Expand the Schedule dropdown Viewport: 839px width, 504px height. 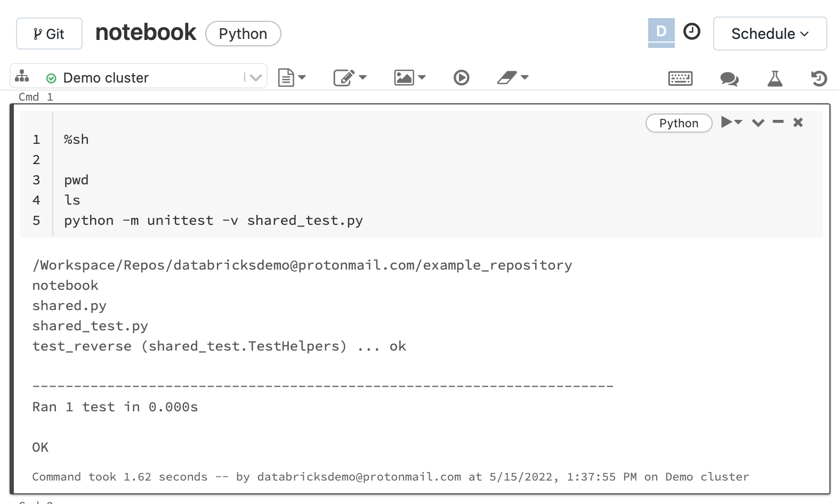pos(770,34)
